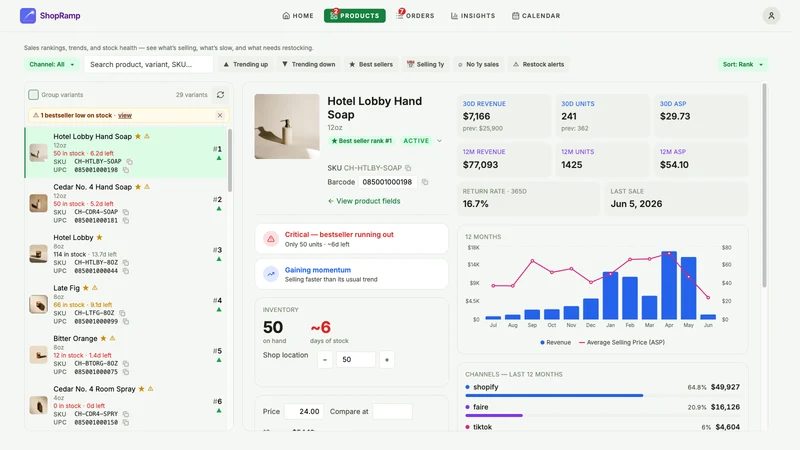800x450 pixels.
Task: Open the Channel: All dropdown
Action: point(52,64)
